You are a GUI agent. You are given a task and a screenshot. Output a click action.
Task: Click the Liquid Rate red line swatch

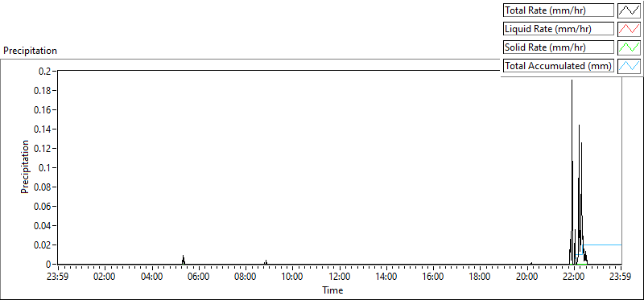pos(629,29)
